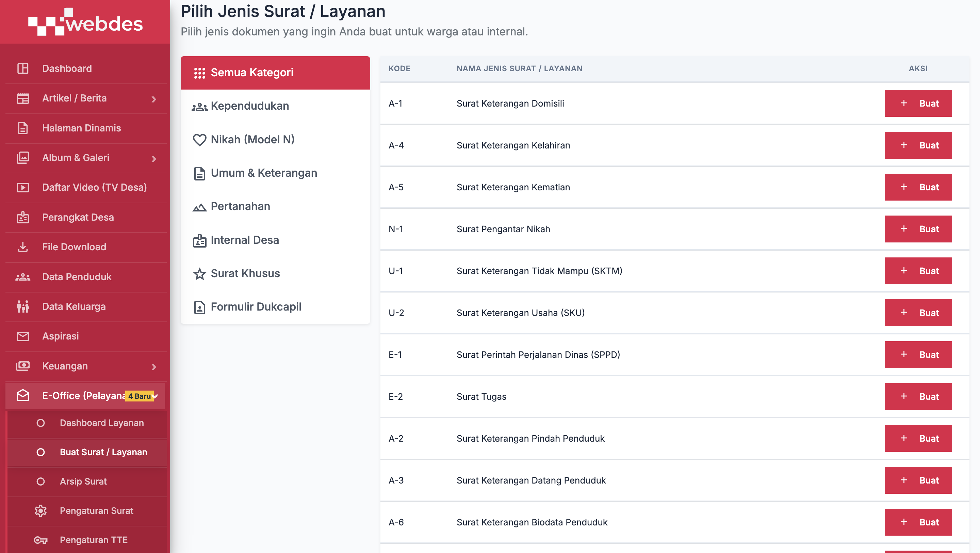This screenshot has height=553, width=980.
Task: Click Buat for Surat Pengantar Nikah
Action: pos(918,229)
